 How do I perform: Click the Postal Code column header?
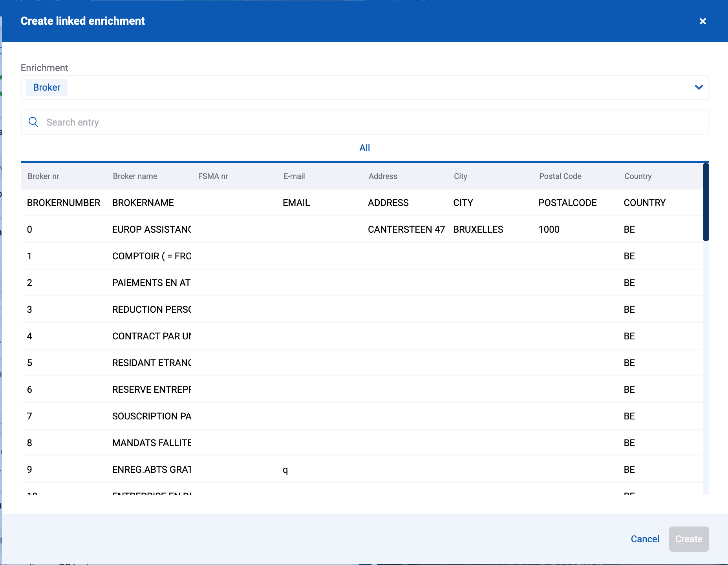(x=560, y=176)
